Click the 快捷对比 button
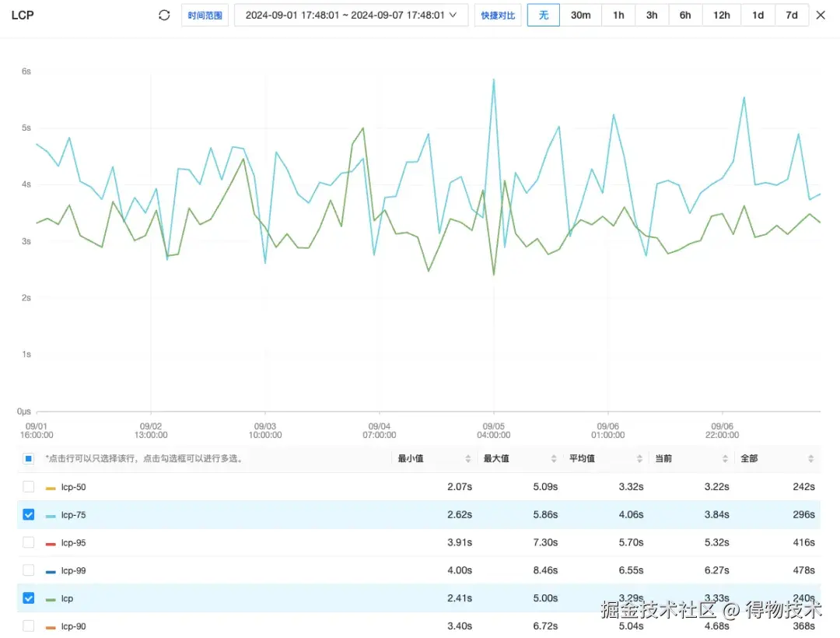Image resolution: width=840 pixels, height=638 pixels. (x=498, y=16)
